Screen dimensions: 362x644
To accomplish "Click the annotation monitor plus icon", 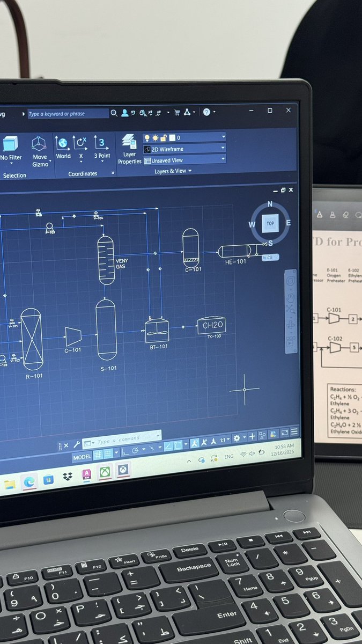I will [252, 436].
